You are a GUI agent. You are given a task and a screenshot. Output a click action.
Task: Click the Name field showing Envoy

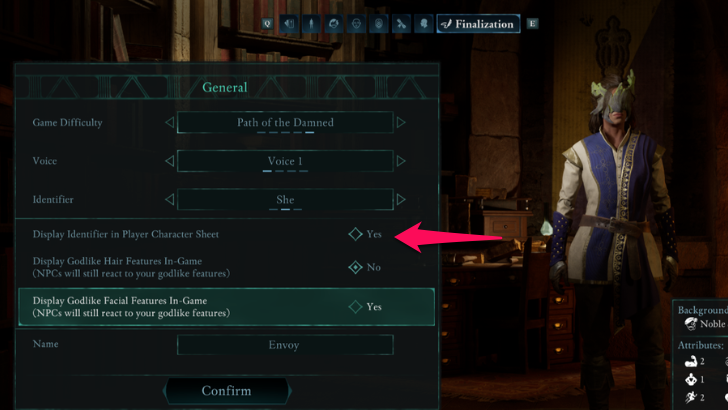pyautogui.click(x=285, y=345)
